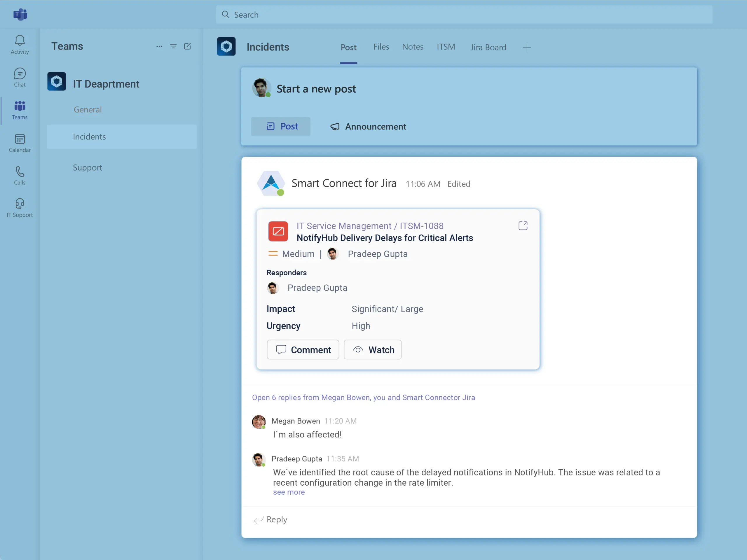Click the 11:06 AM timestamp
Viewport: 747px width, 560px height.
pos(423,184)
